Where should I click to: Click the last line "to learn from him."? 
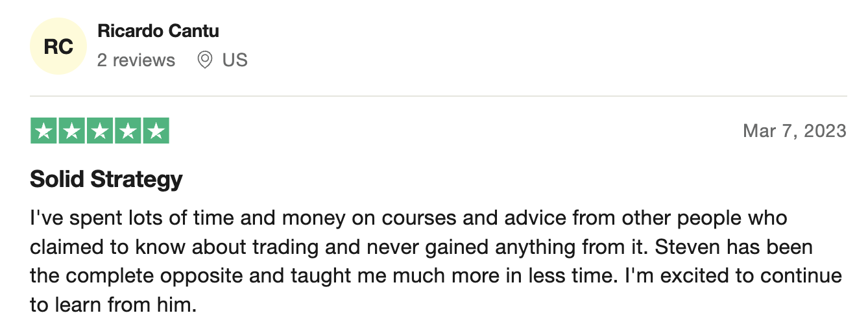pos(114,304)
